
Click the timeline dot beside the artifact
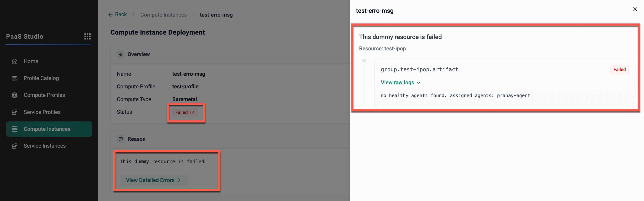click(364, 61)
